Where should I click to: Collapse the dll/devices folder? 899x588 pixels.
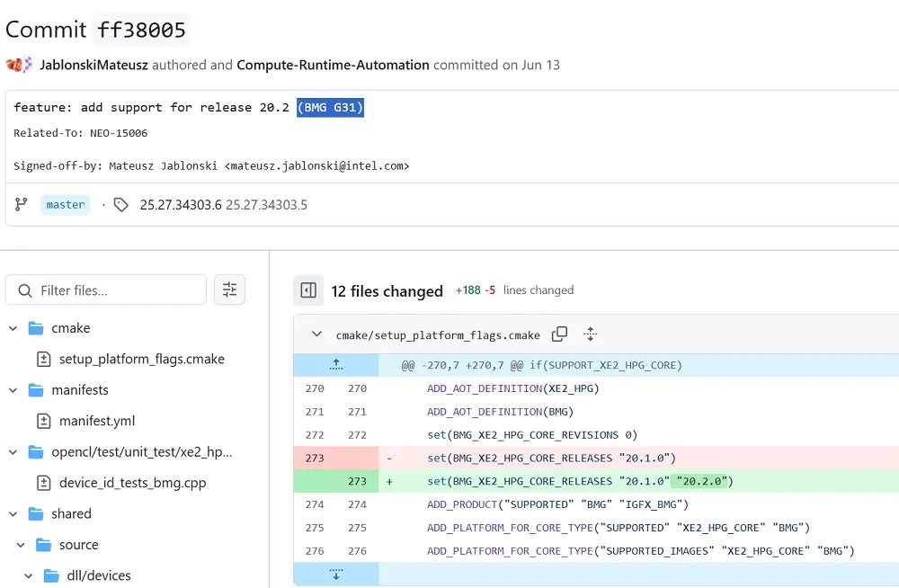coord(29,575)
